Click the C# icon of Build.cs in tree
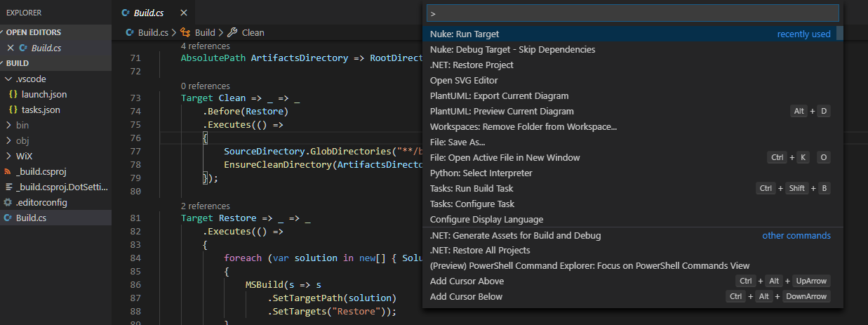The width and height of the screenshot is (868, 325). coord(7,218)
